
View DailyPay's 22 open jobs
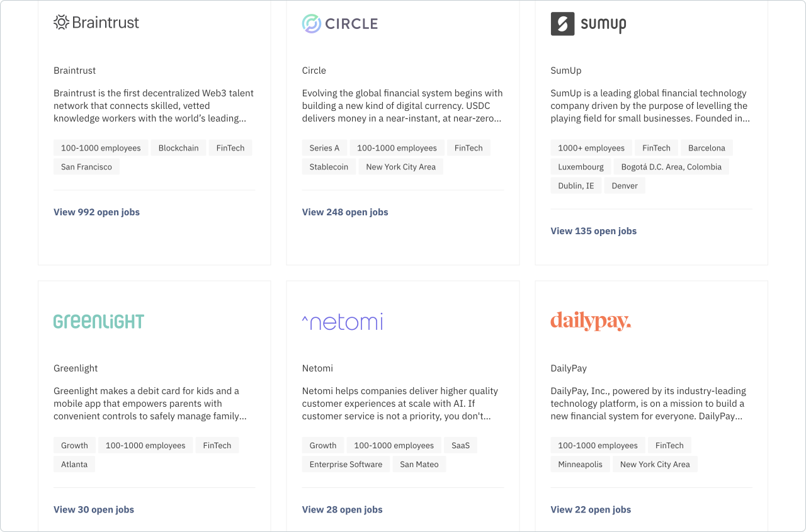[x=591, y=509]
